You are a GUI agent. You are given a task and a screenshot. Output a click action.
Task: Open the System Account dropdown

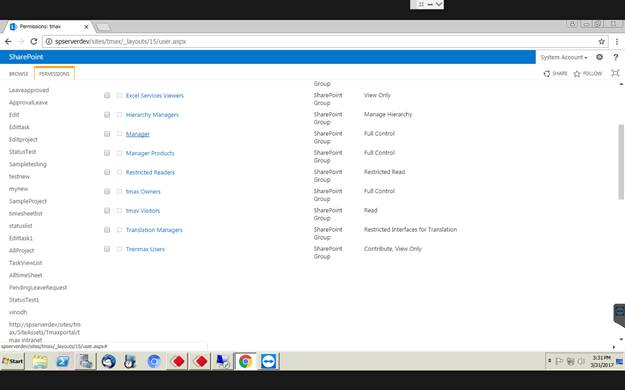point(564,57)
